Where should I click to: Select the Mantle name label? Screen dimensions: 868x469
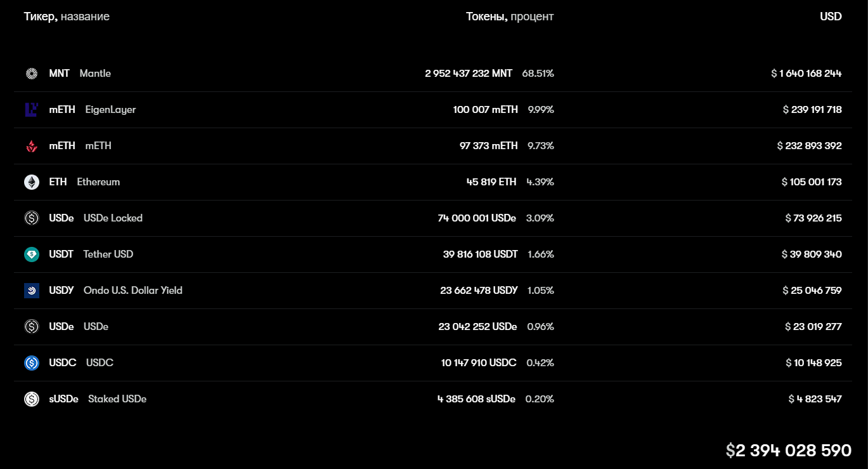coord(95,74)
